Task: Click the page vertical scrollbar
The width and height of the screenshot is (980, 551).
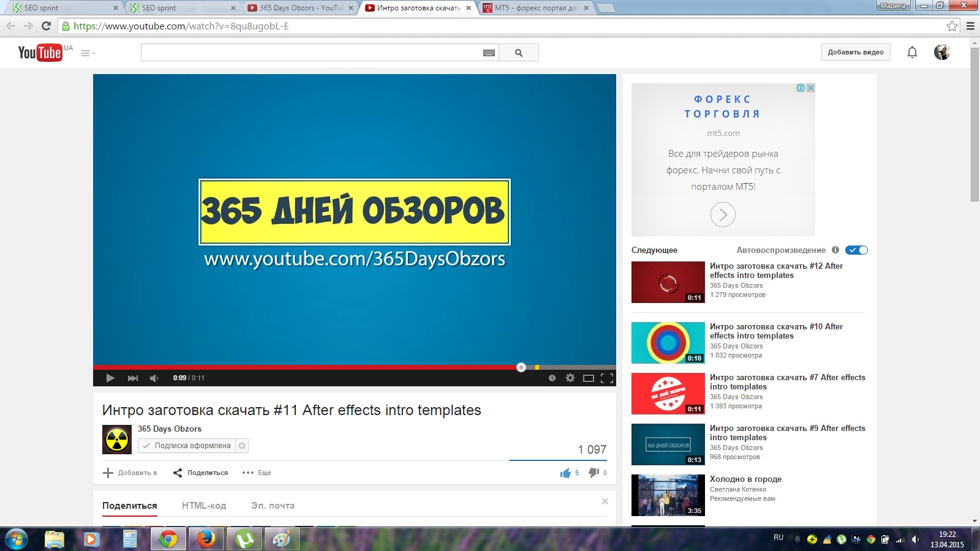Action: point(975,124)
